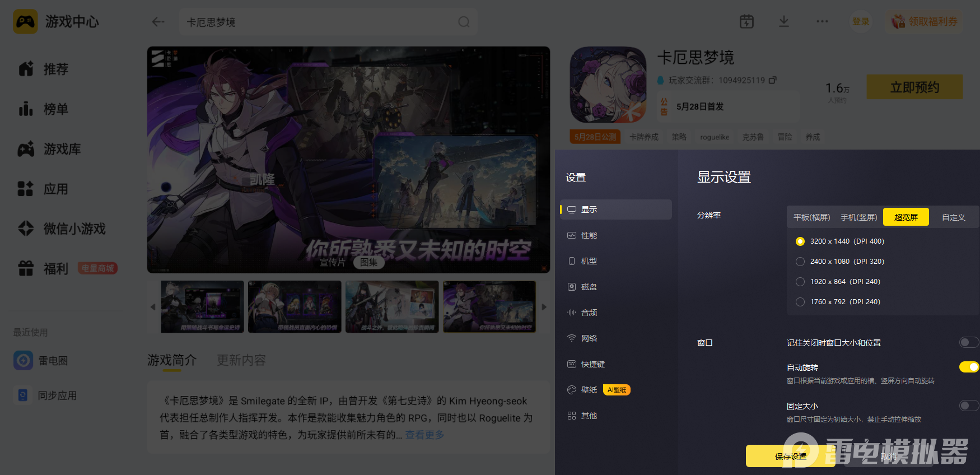This screenshot has width=980, height=475.
Task: Switch banner to 图集
Action: tap(368, 262)
